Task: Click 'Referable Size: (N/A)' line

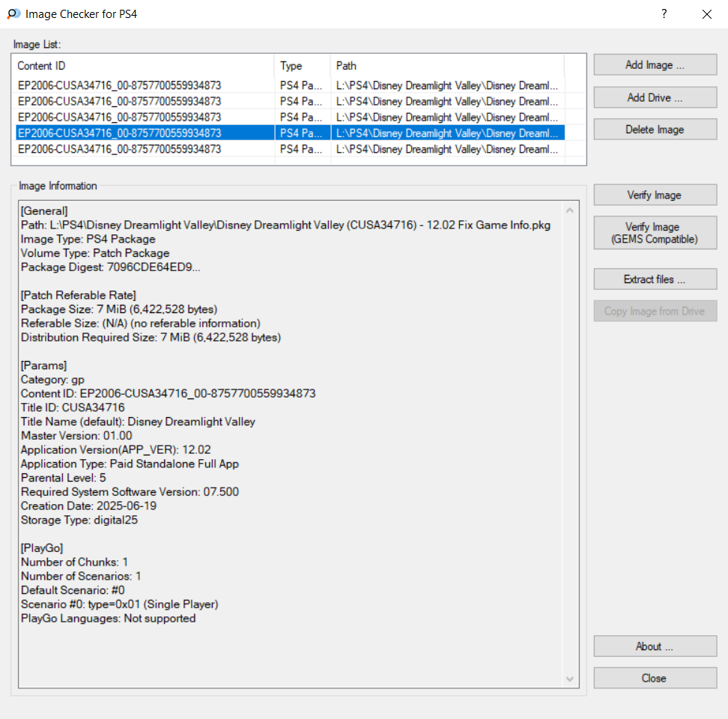Action: [x=141, y=324]
